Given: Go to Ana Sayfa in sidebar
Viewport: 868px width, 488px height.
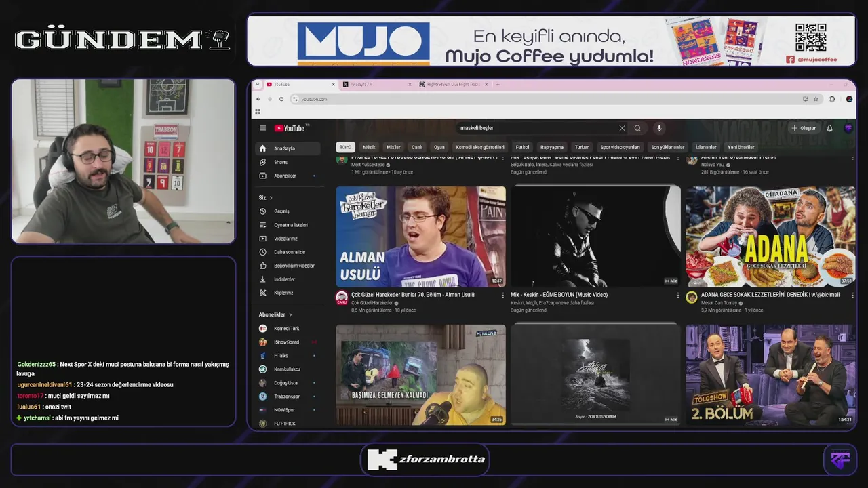Looking at the screenshot, I should [288, 148].
